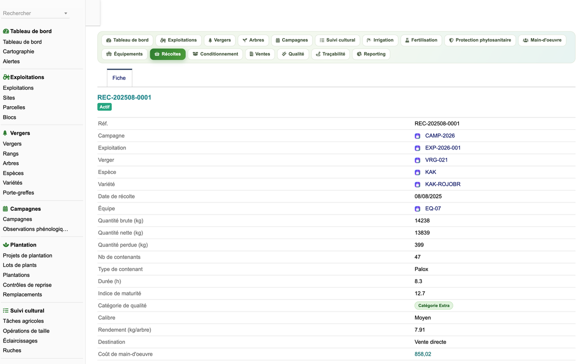
Task: Open the Équipements tab
Action: 124,54
